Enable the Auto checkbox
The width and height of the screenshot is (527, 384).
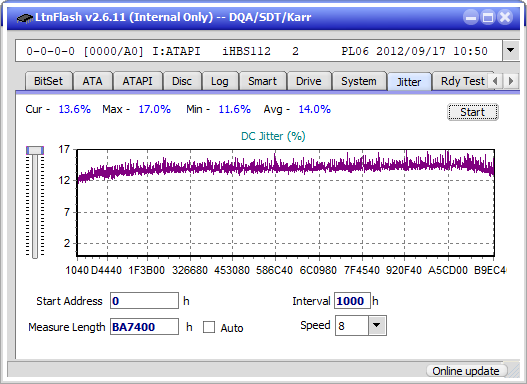(x=209, y=327)
